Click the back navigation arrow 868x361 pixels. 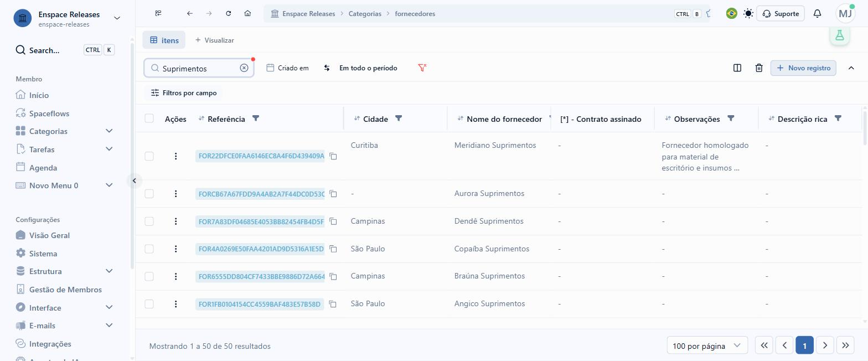click(190, 13)
